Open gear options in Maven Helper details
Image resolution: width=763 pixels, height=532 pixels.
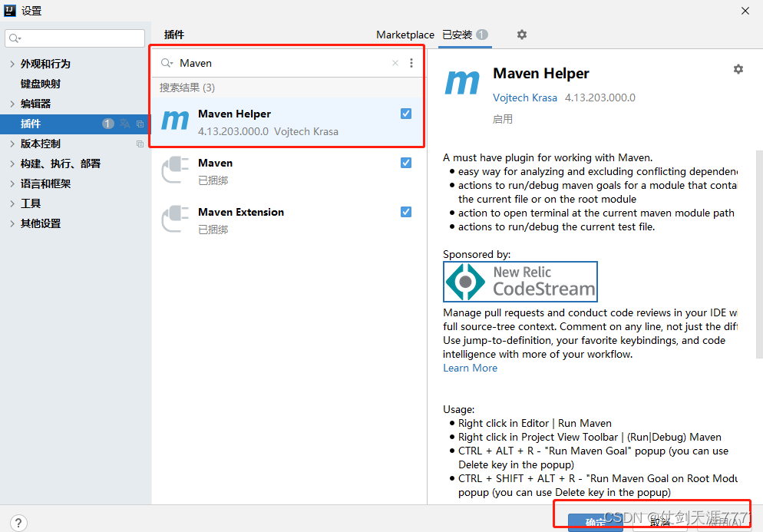tap(738, 69)
